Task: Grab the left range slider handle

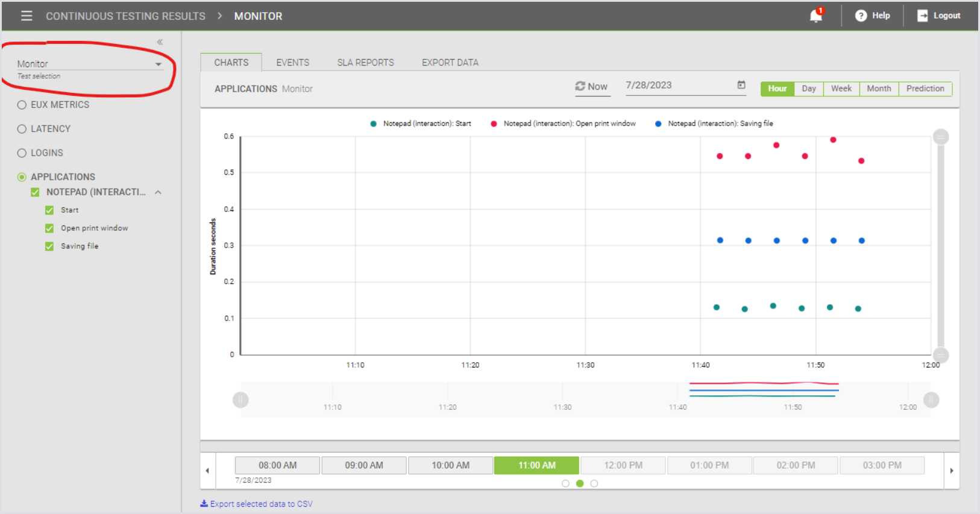Action: coord(240,400)
